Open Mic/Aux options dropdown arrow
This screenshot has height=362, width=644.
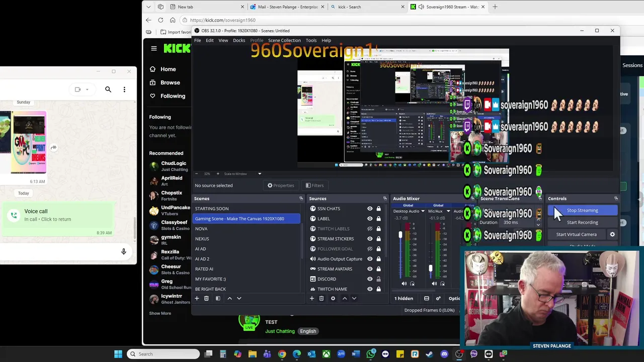point(448,211)
